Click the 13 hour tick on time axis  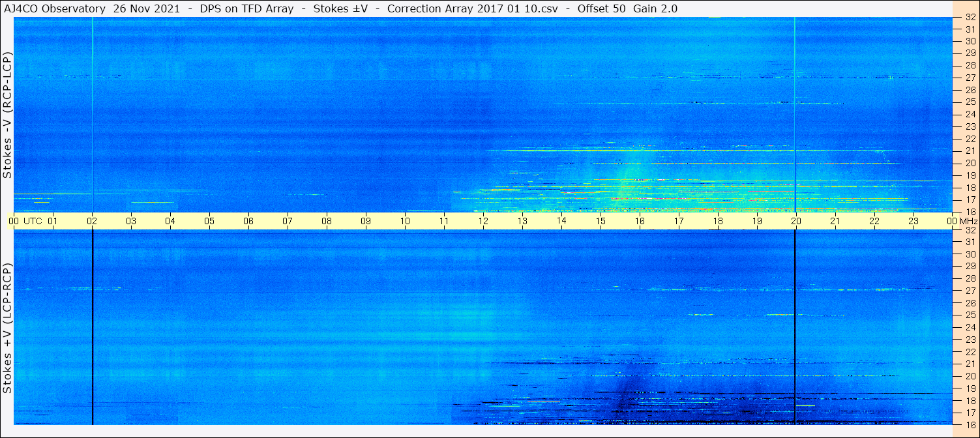[x=522, y=221]
